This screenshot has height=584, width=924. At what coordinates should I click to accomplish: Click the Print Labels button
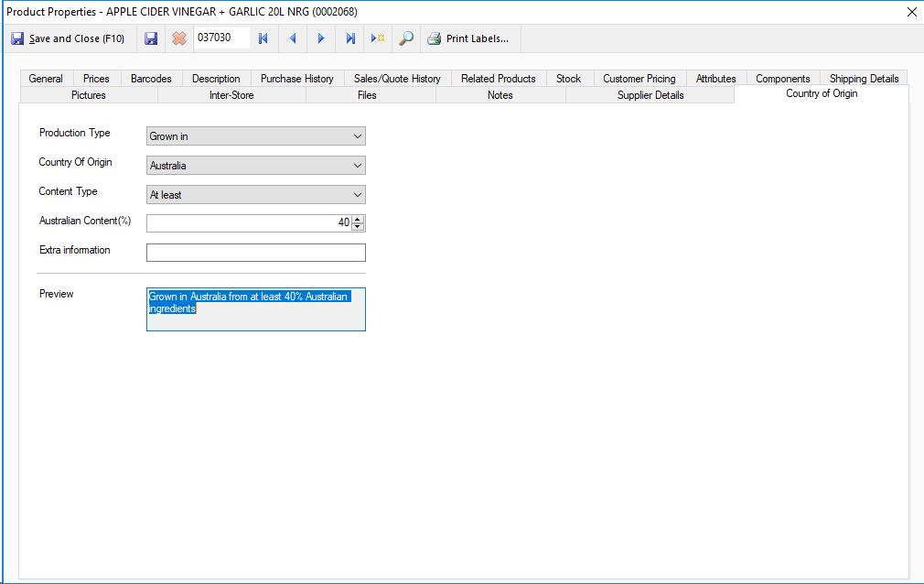(x=468, y=39)
